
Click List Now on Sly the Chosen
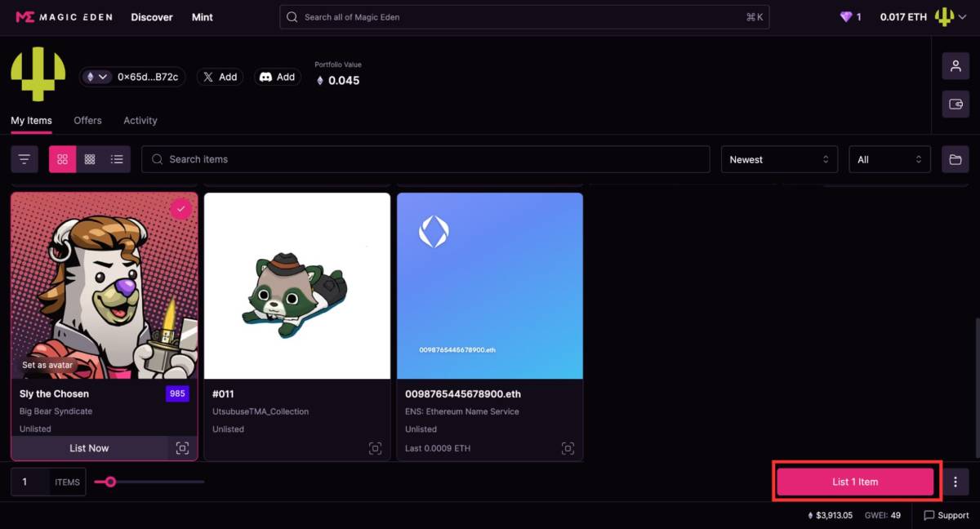[x=89, y=448]
